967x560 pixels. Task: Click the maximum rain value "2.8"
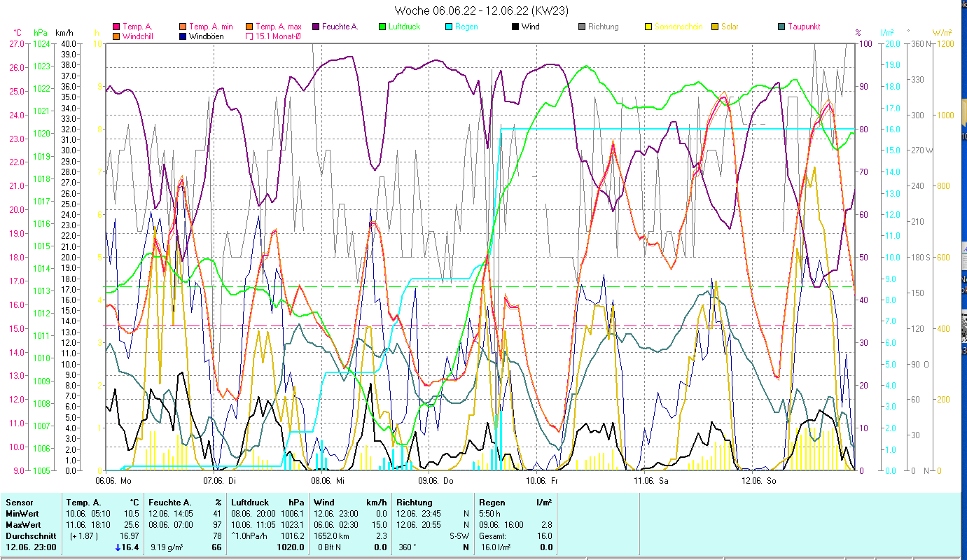pyautogui.click(x=546, y=525)
